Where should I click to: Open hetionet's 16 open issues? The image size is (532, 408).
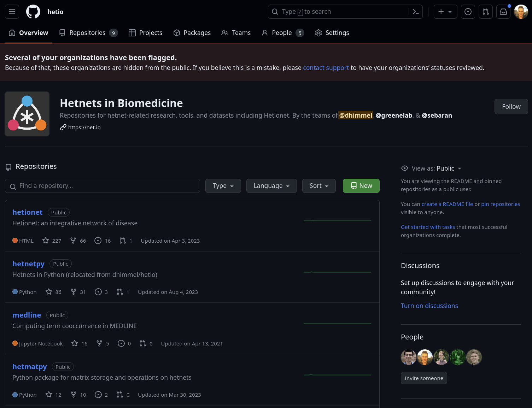click(x=103, y=241)
